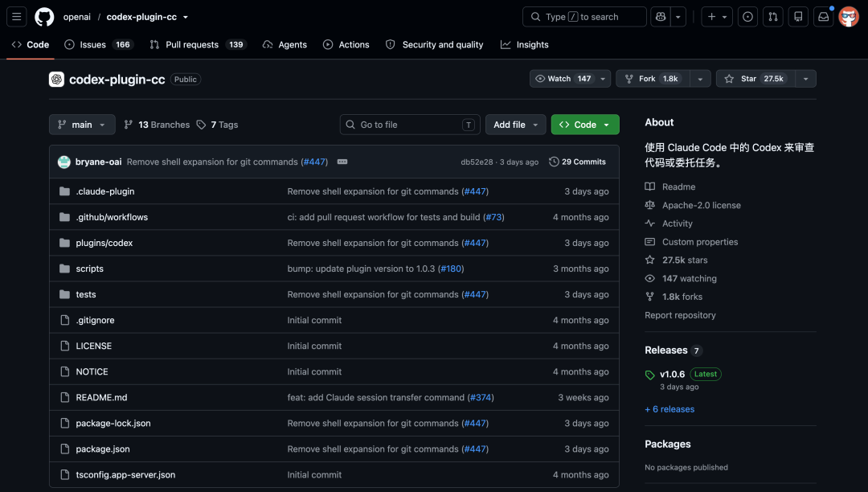Open the create new plus dropdown
This screenshot has height=492, width=868.
pyautogui.click(x=717, y=17)
